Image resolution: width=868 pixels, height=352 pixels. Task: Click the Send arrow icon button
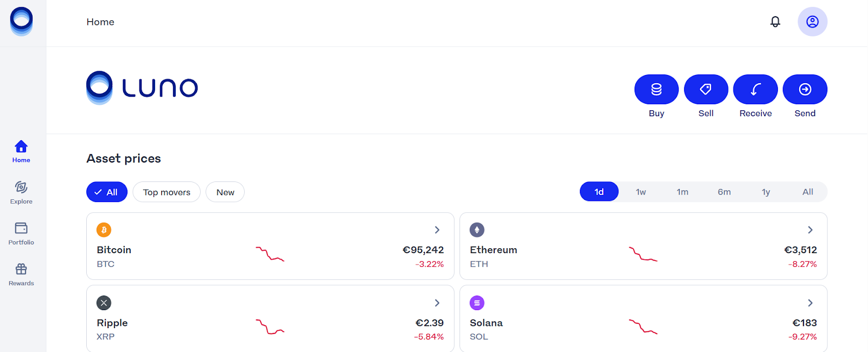click(x=805, y=89)
